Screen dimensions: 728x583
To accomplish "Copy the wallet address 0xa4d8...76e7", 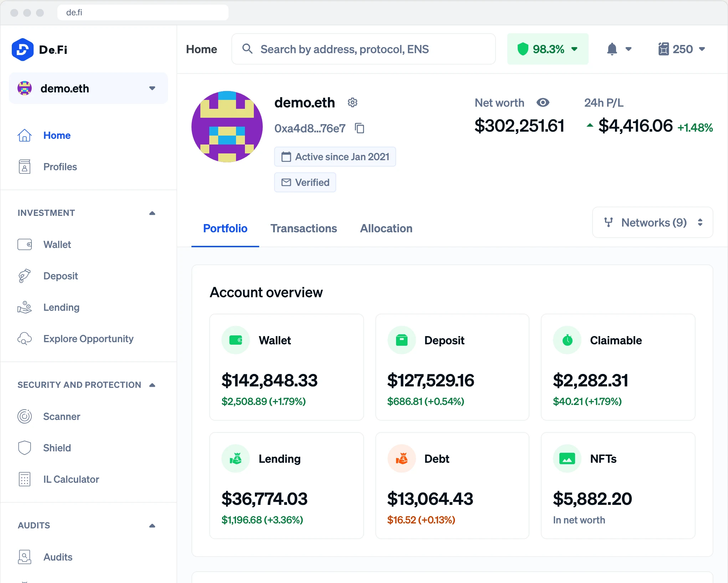I will [x=360, y=128].
